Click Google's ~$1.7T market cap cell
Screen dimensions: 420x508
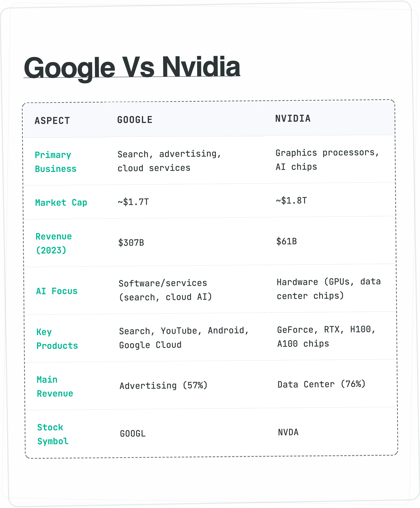coord(133,202)
